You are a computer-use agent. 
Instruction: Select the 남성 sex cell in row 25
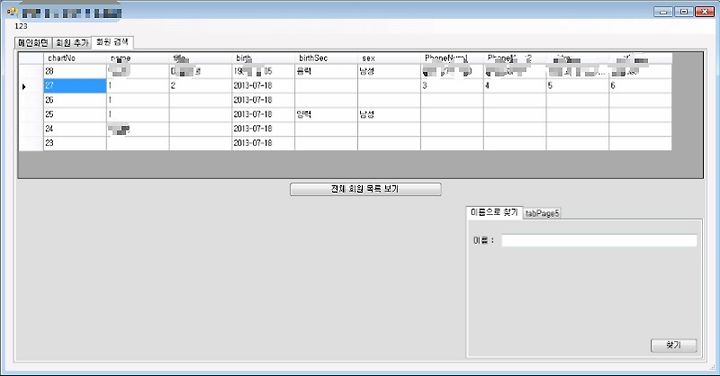coord(389,114)
